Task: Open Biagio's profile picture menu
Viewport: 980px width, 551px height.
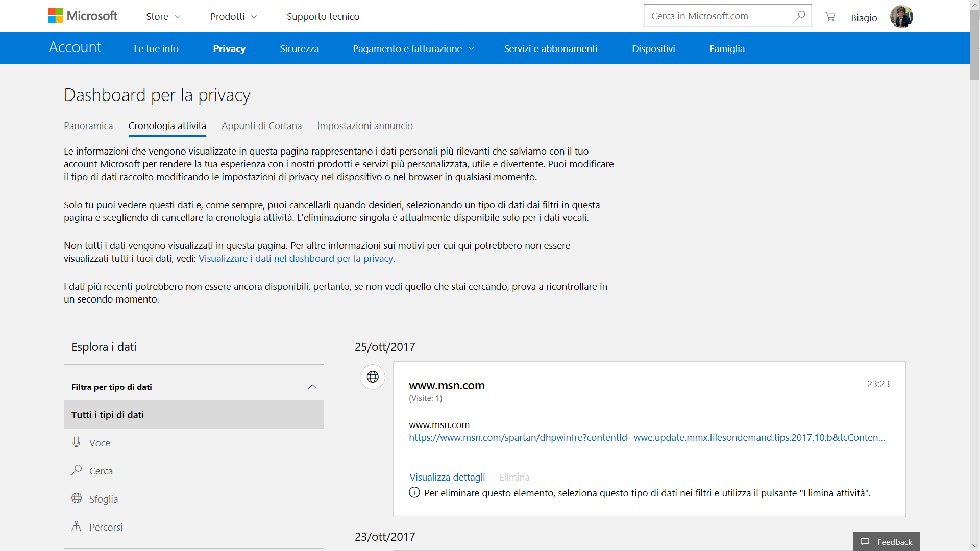Action: point(901,16)
